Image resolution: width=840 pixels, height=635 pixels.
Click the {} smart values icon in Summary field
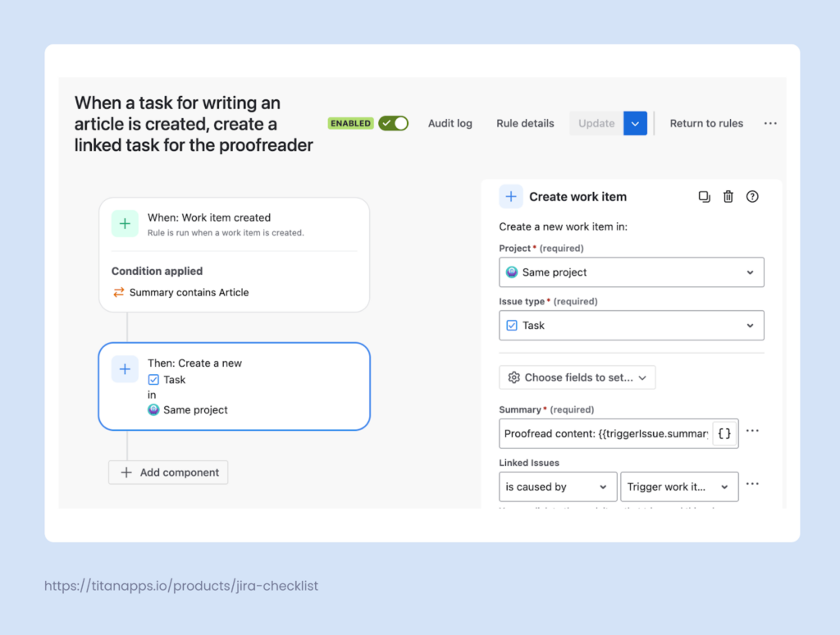(724, 433)
